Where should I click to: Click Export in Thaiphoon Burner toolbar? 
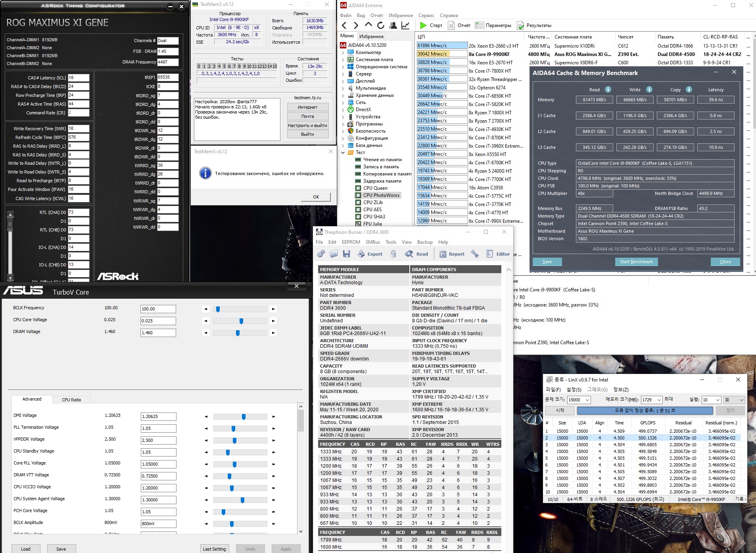pos(370,254)
